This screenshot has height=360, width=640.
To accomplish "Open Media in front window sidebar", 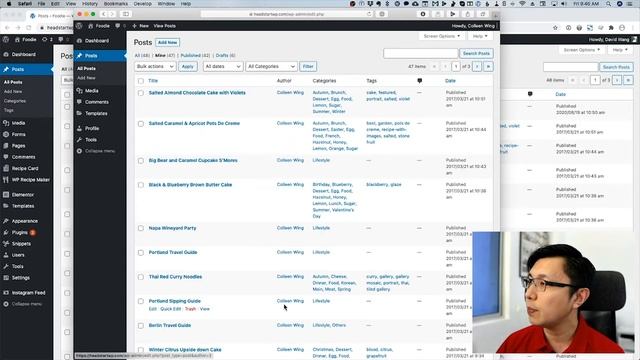I will tap(91, 91).
